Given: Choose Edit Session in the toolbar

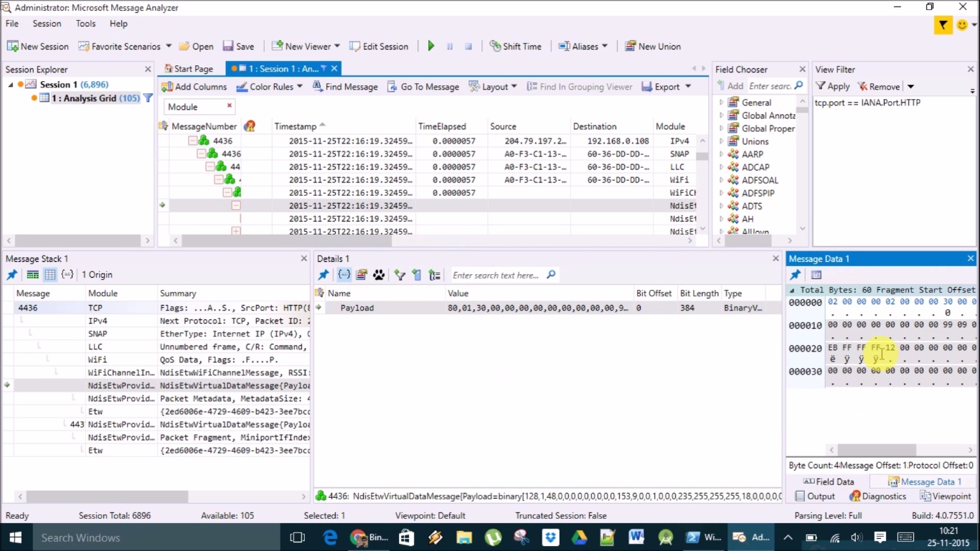Looking at the screenshot, I should point(379,46).
